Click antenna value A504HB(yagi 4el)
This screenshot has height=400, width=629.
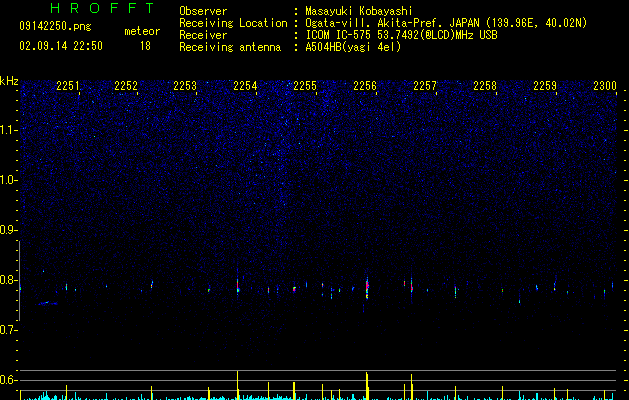tap(353, 47)
